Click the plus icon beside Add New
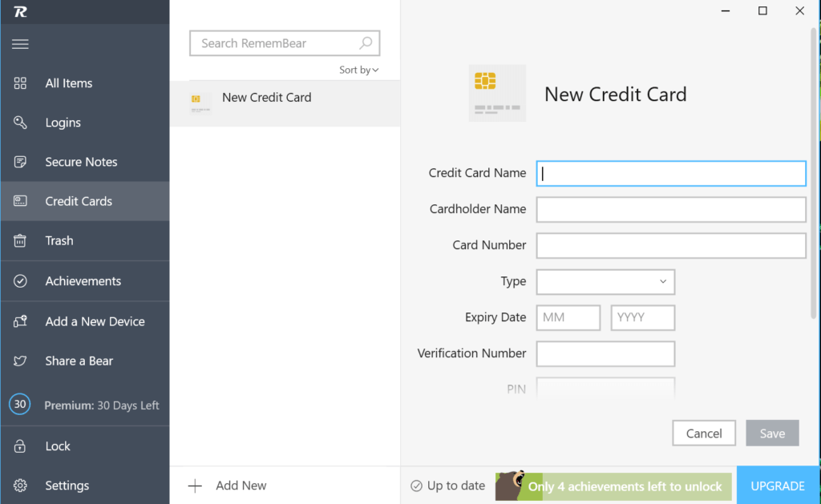The height and width of the screenshot is (504, 821). 195,486
